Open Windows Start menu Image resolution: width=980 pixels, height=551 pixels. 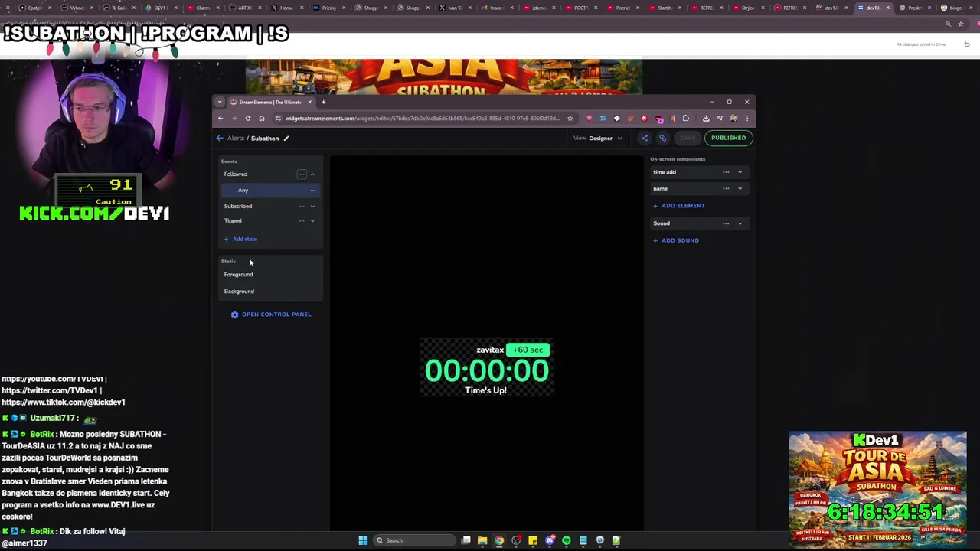coord(363,540)
